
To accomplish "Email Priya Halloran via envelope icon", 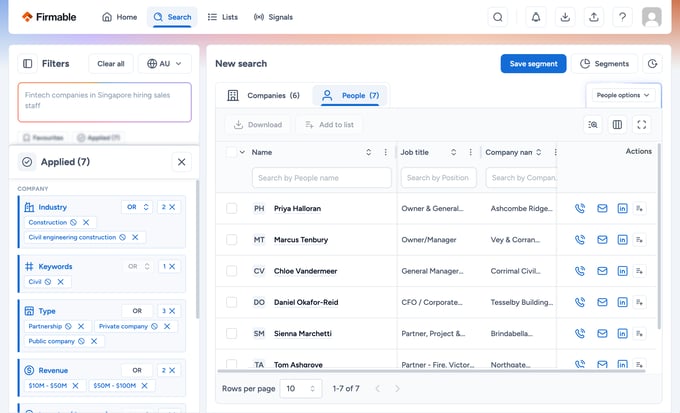I will pos(602,209).
